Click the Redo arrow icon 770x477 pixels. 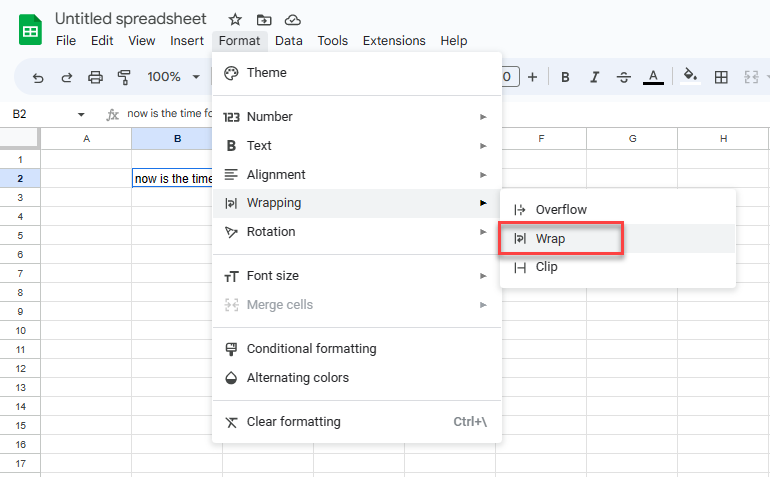(66, 77)
